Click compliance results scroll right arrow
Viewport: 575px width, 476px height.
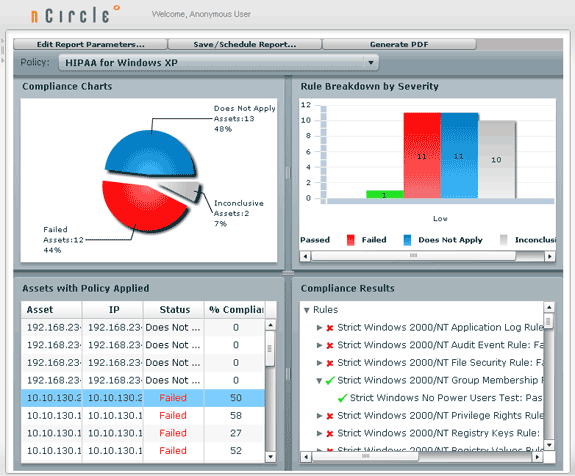pos(537,457)
